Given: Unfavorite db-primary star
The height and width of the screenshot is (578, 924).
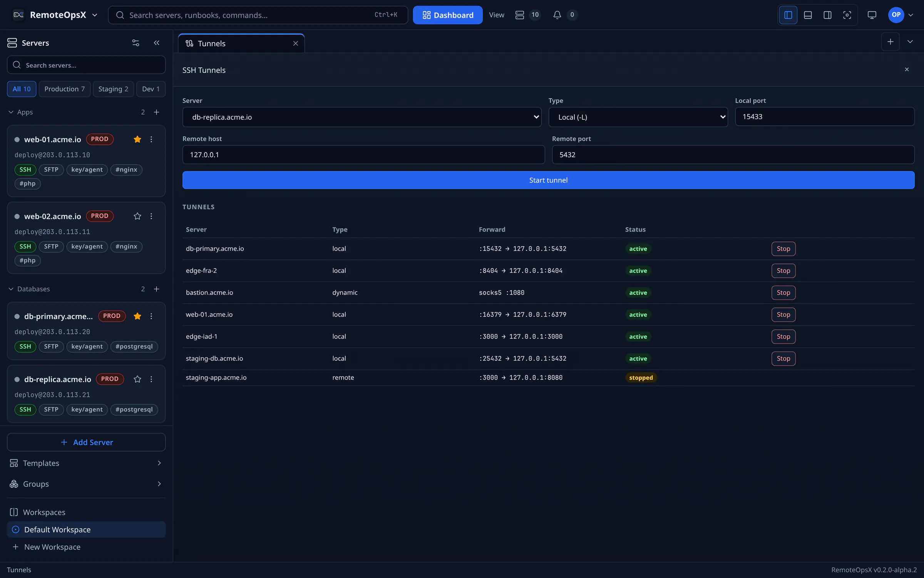Looking at the screenshot, I should [x=137, y=316].
